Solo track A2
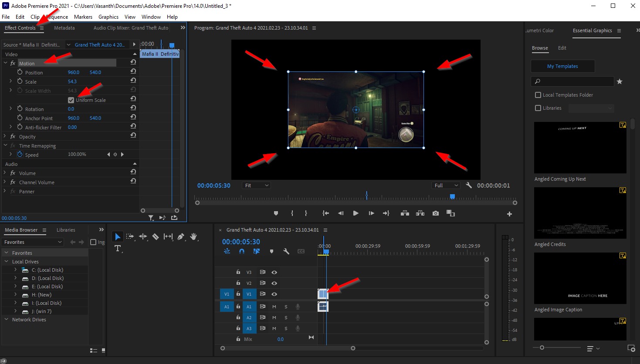The height and width of the screenshot is (364, 640). point(286,317)
